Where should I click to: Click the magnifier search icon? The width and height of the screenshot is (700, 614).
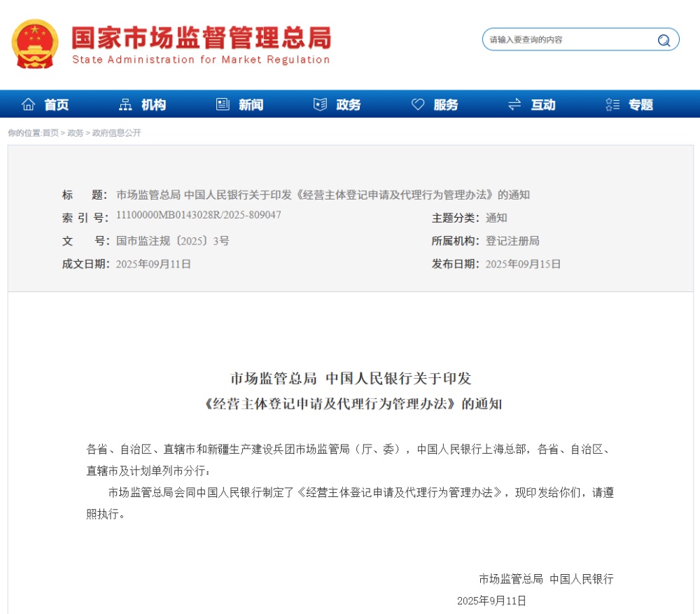(x=664, y=40)
